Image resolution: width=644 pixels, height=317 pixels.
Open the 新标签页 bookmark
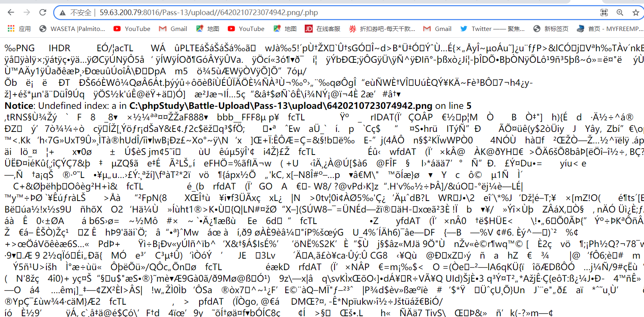click(551, 29)
